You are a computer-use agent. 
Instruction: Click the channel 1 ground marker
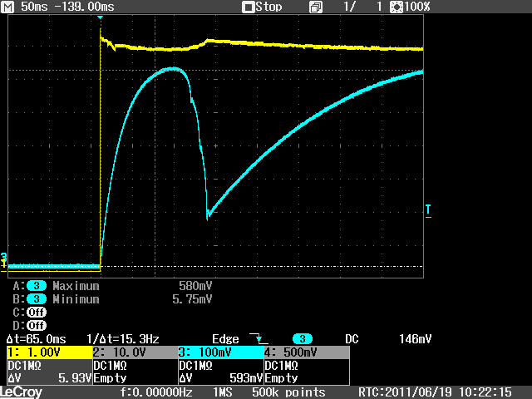[3, 264]
